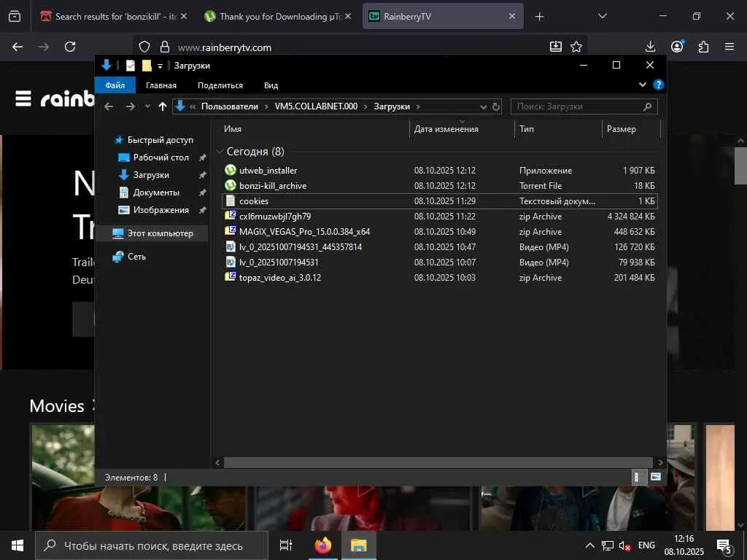
Task: Click the Пользователи breadcrumb in address bar
Action: pyautogui.click(x=230, y=106)
